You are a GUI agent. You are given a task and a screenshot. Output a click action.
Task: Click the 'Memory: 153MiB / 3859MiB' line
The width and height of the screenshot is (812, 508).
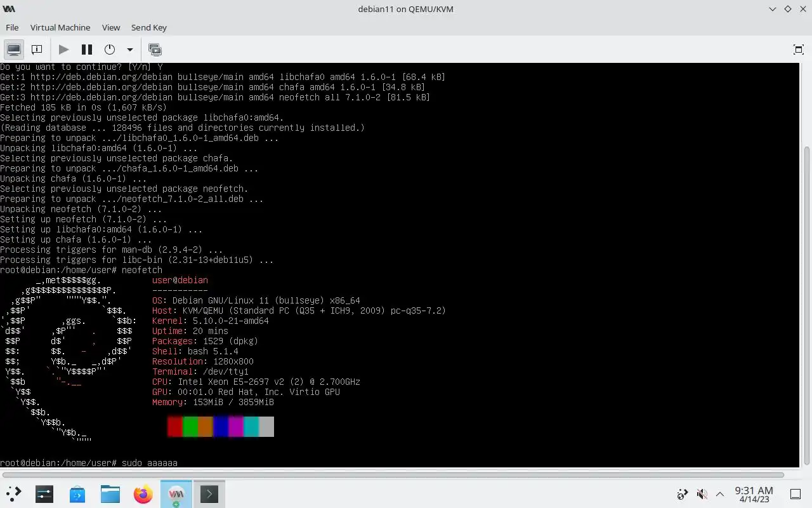click(x=213, y=402)
